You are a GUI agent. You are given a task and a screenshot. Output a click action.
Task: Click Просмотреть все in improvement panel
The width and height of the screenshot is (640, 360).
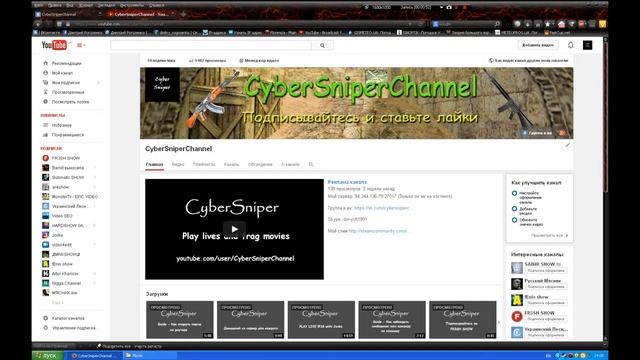click(x=549, y=236)
